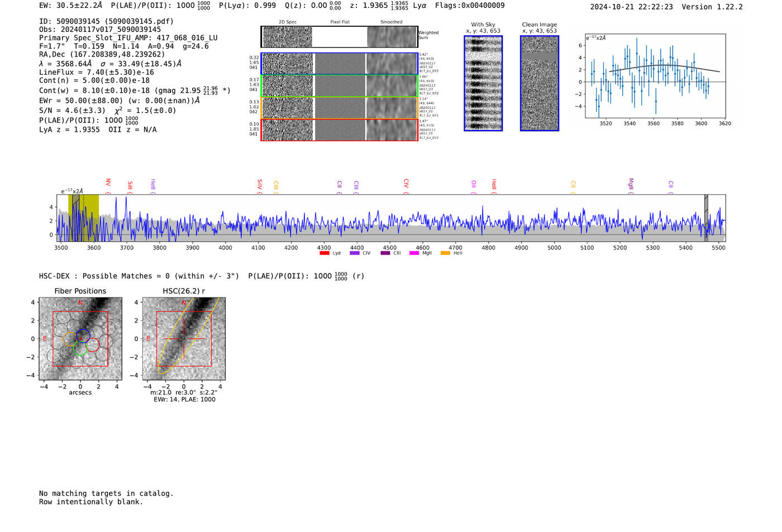Click the 'LineFlux = 7.40(±5.30)e-16' value
The image size is (782, 532).
coord(97,72)
